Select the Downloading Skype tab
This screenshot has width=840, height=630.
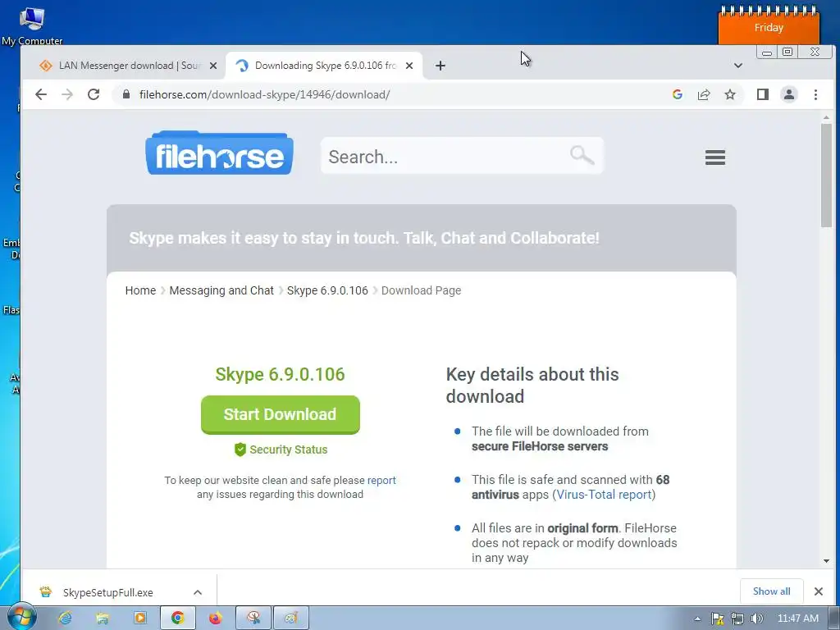[x=324, y=66]
